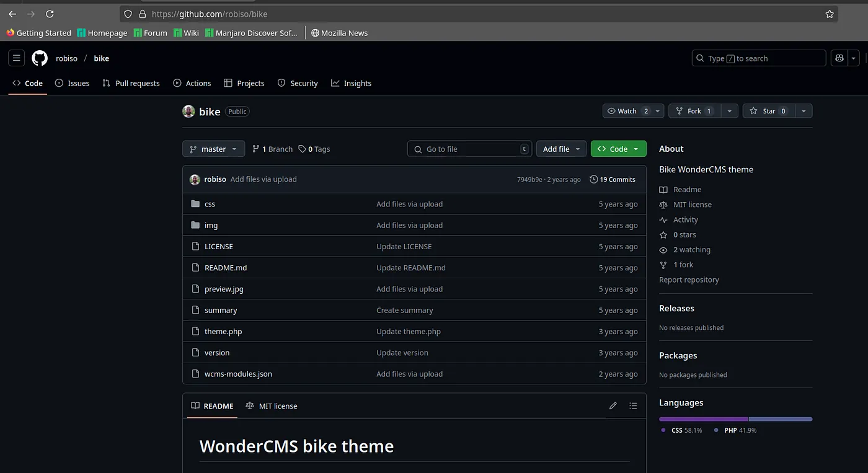Click the 7949b9e commit hash
Screen dimensions: 868x473
(529, 180)
